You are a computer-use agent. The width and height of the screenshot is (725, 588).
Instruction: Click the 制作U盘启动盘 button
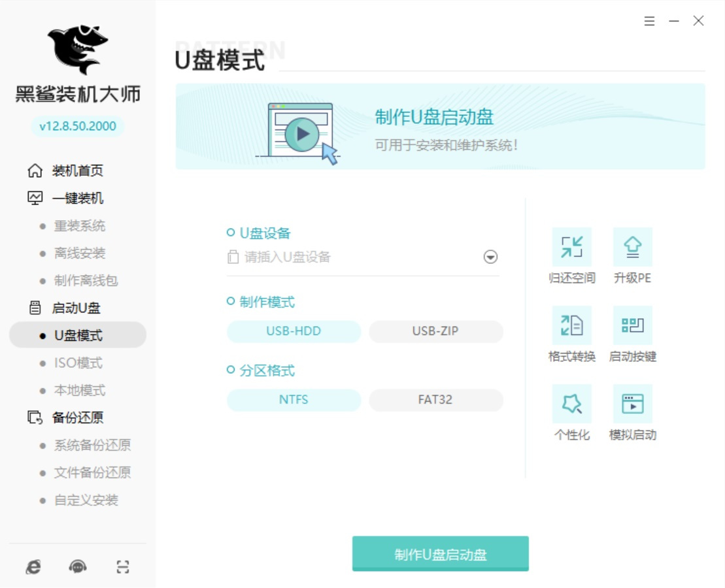[x=441, y=553]
